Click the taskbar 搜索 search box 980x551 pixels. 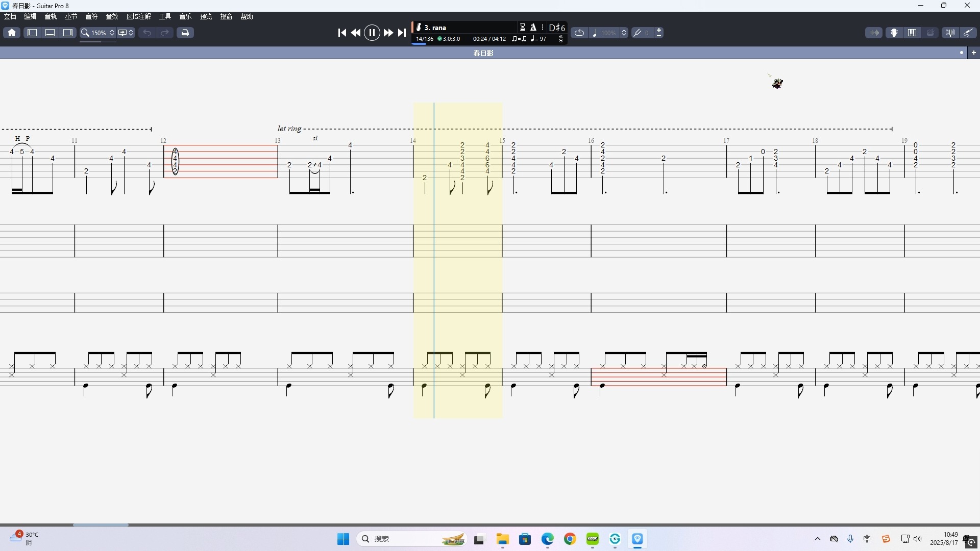click(412, 539)
